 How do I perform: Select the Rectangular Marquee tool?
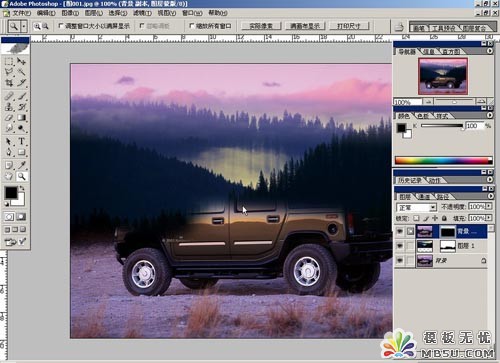pyautogui.click(x=9, y=61)
